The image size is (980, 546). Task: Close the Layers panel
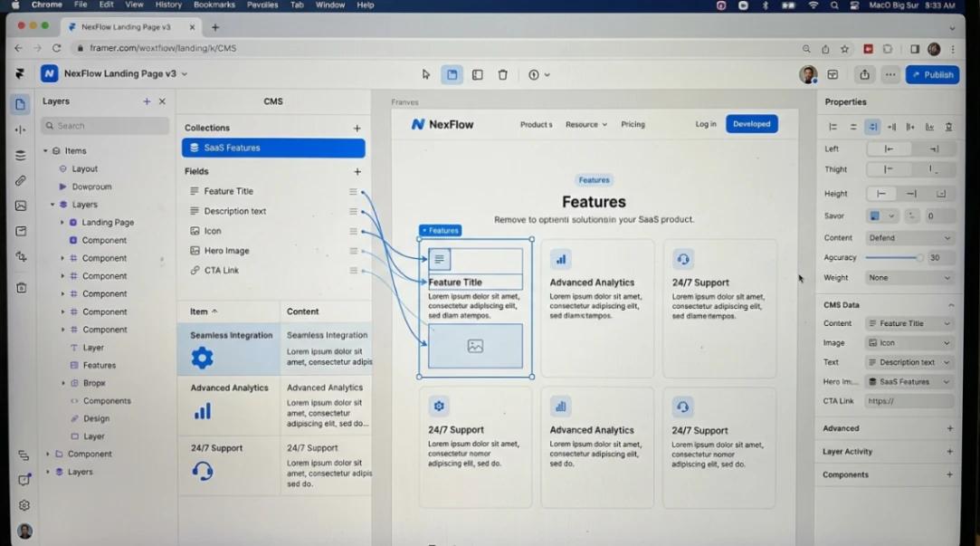tap(163, 101)
